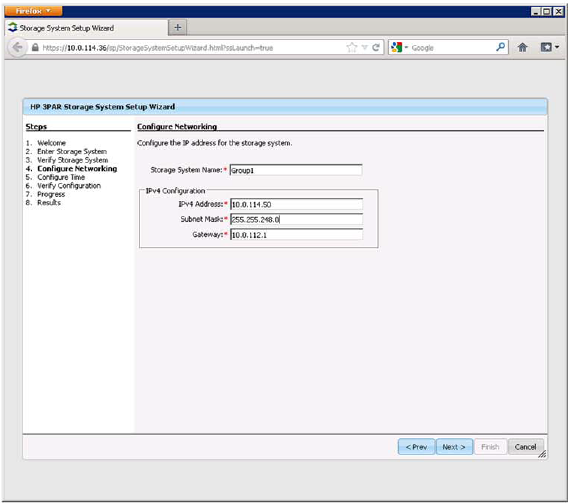Click the wizard resize grip corner
Image resolution: width=568 pixels, height=503 pixels.
coord(542,454)
